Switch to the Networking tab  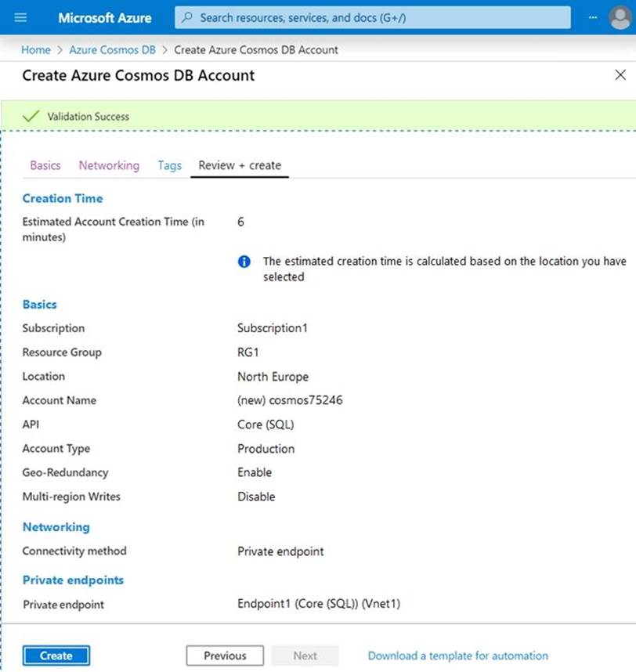click(109, 165)
